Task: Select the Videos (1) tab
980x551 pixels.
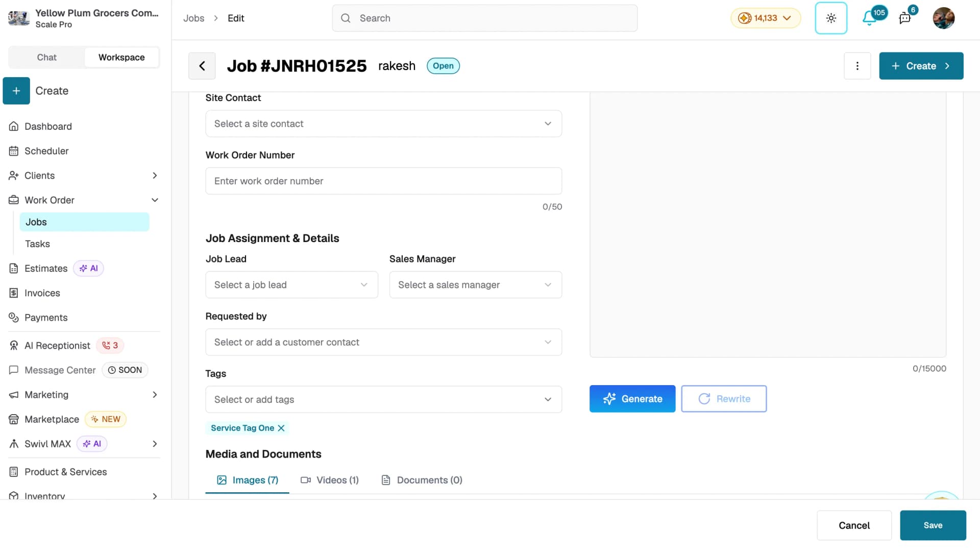Action: point(330,480)
